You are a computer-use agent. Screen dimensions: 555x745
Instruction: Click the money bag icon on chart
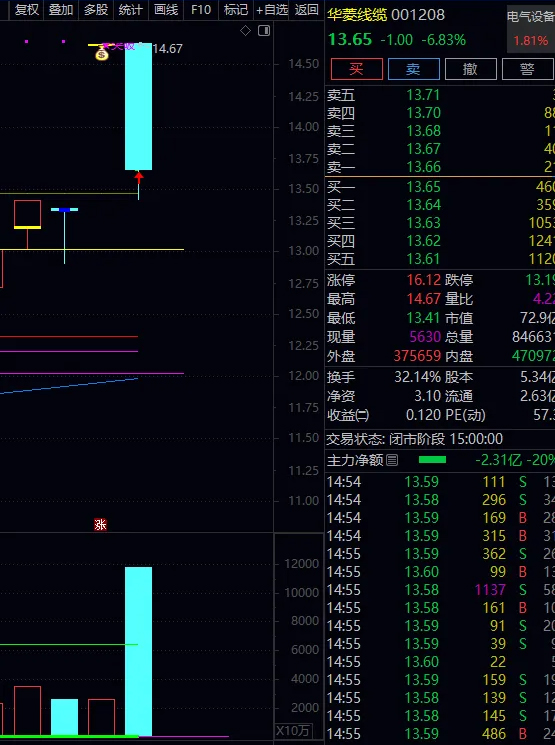click(102, 54)
